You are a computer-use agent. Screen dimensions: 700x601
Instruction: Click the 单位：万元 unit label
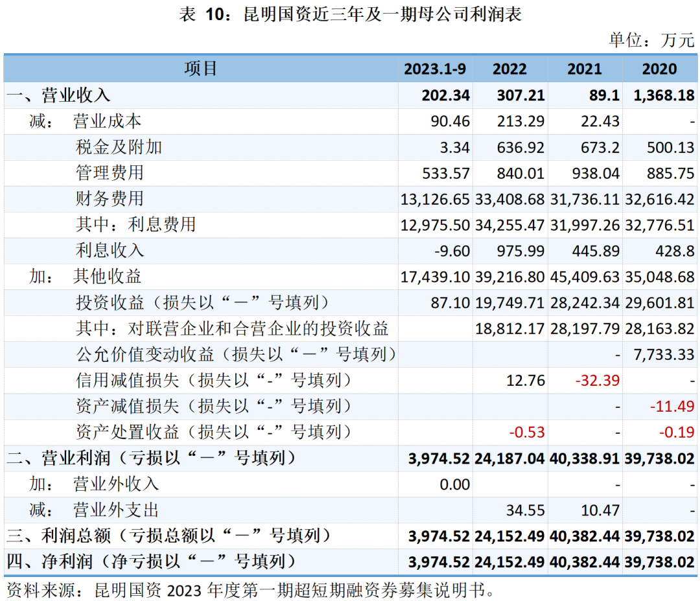[651, 41]
